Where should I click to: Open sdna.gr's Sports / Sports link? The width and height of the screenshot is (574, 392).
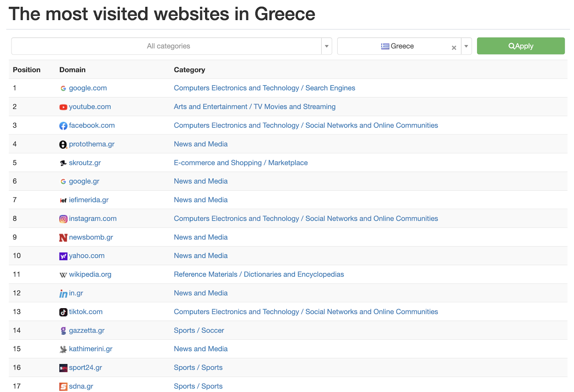pos(198,386)
